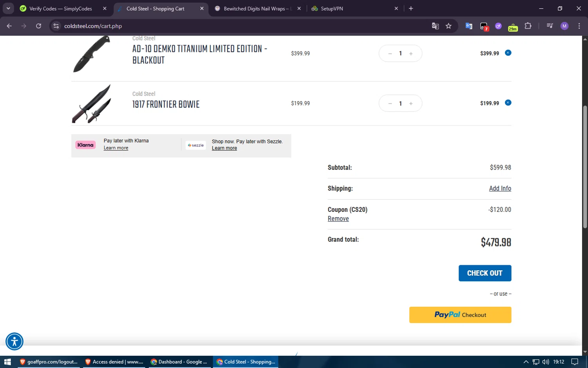This screenshot has width=588, height=368.
Task: Switch to Dashboard - Google taskbar window
Action: point(179,362)
